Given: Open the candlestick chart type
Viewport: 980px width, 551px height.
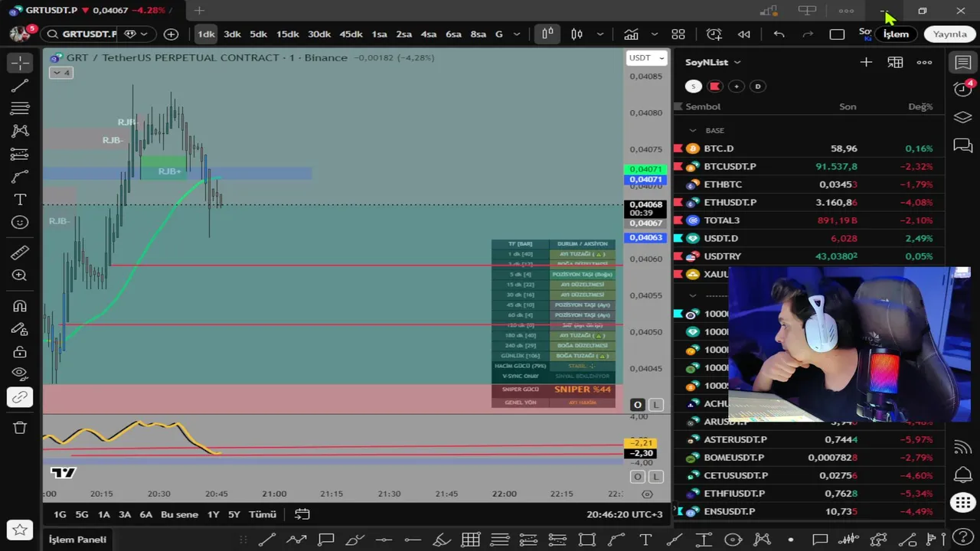Looking at the screenshot, I should pyautogui.click(x=577, y=34).
